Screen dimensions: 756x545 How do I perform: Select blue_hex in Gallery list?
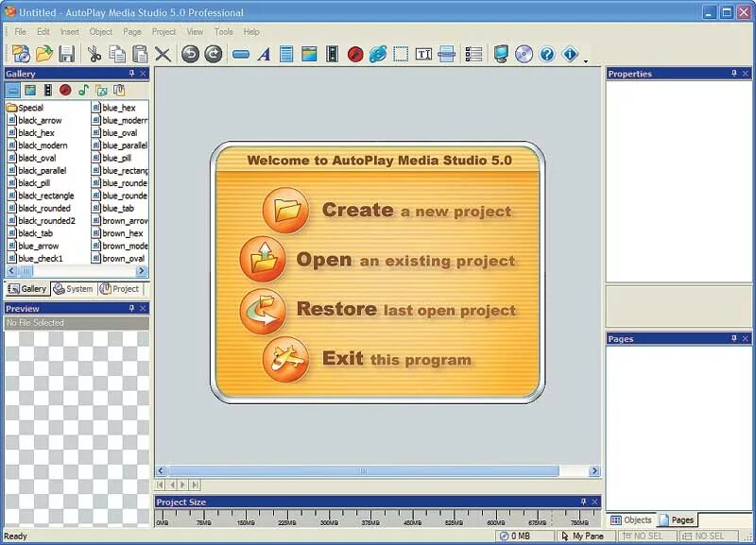pos(113,108)
